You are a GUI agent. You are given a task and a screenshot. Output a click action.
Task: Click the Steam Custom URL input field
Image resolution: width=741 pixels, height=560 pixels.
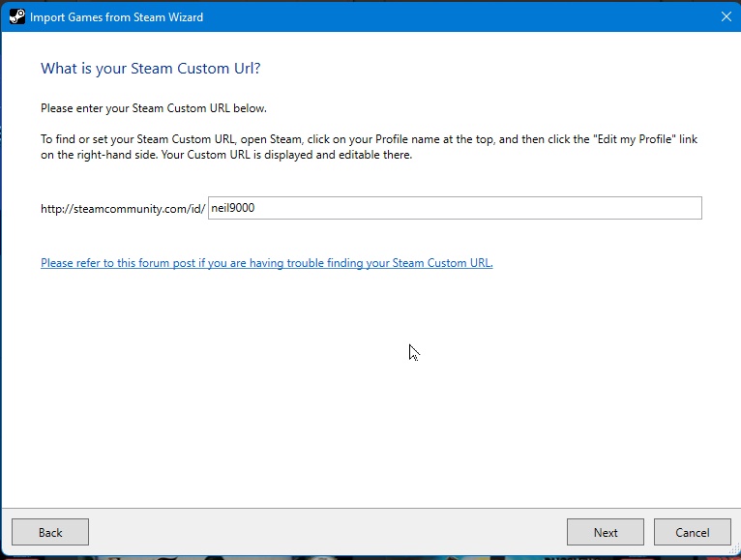tap(455, 208)
